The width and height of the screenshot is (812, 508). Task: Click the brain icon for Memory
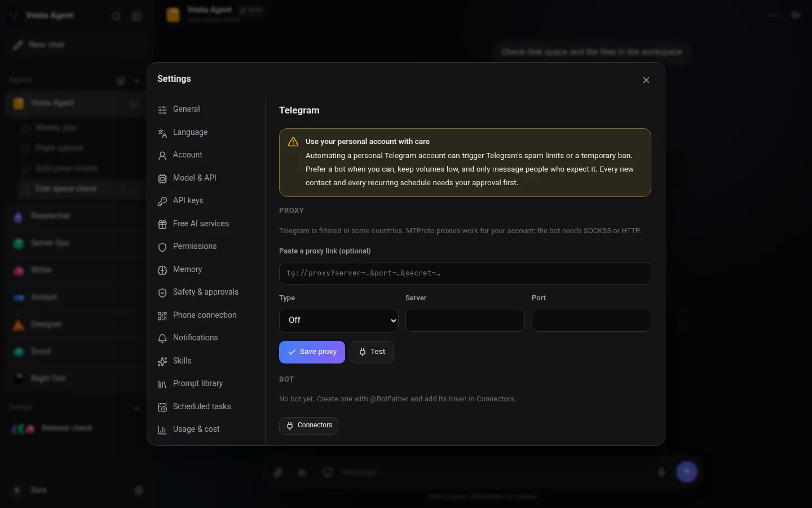pos(162,270)
